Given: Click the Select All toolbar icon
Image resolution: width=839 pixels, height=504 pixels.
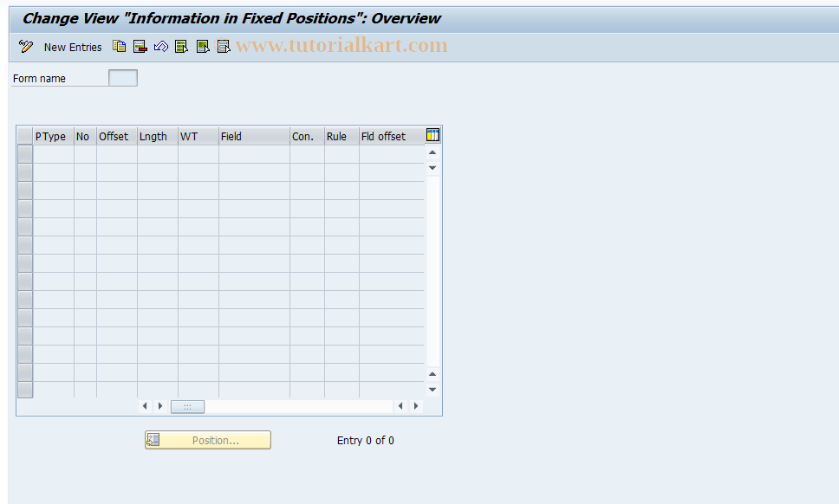Looking at the screenshot, I should click(181, 47).
